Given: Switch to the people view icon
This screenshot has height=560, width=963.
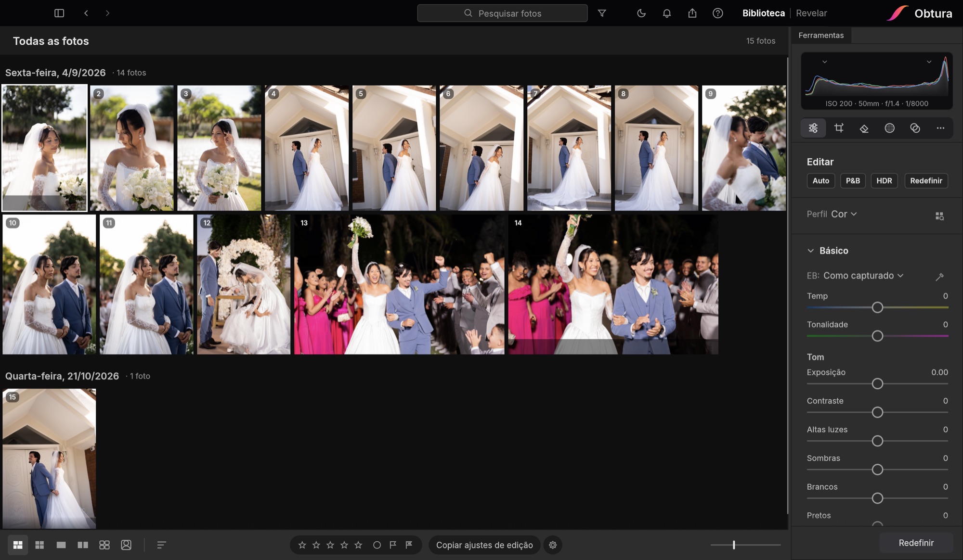Looking at the screenshot, I should [126, 545].
